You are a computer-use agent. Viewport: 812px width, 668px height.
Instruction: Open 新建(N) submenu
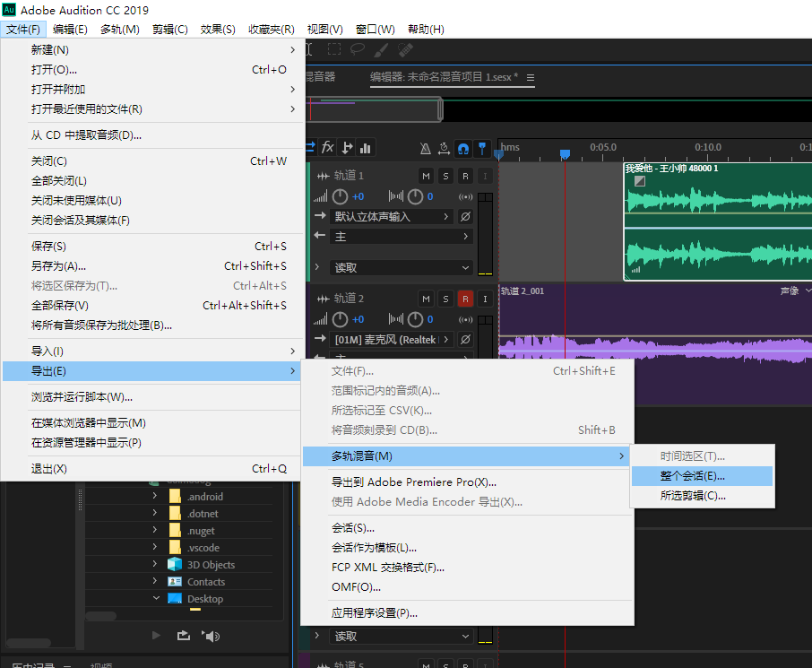point(152,50)
